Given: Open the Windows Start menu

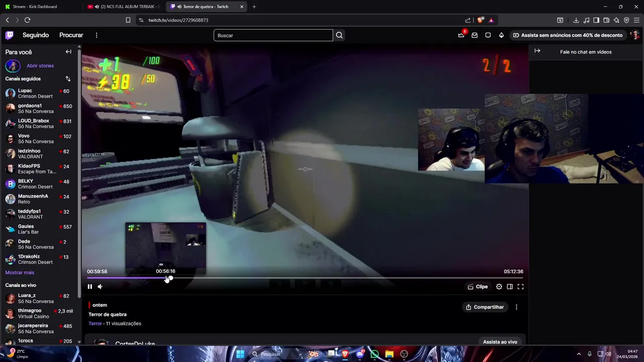Looking at the screenshot, I should [x=240, y=354].
